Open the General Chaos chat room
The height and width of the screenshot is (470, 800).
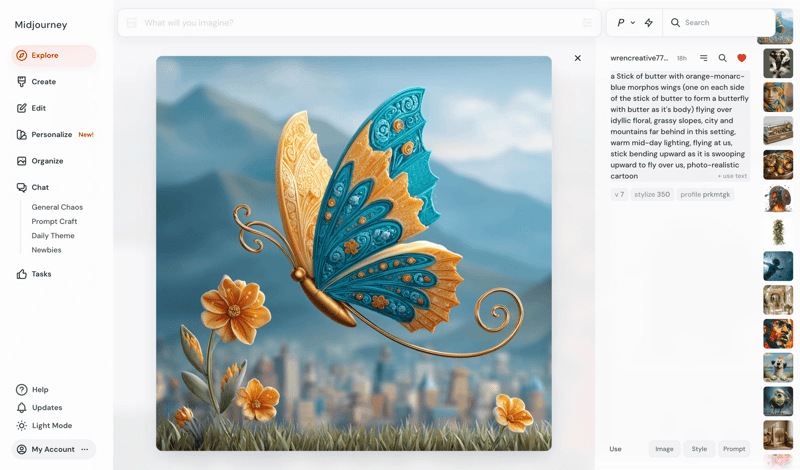pos(57,207)
